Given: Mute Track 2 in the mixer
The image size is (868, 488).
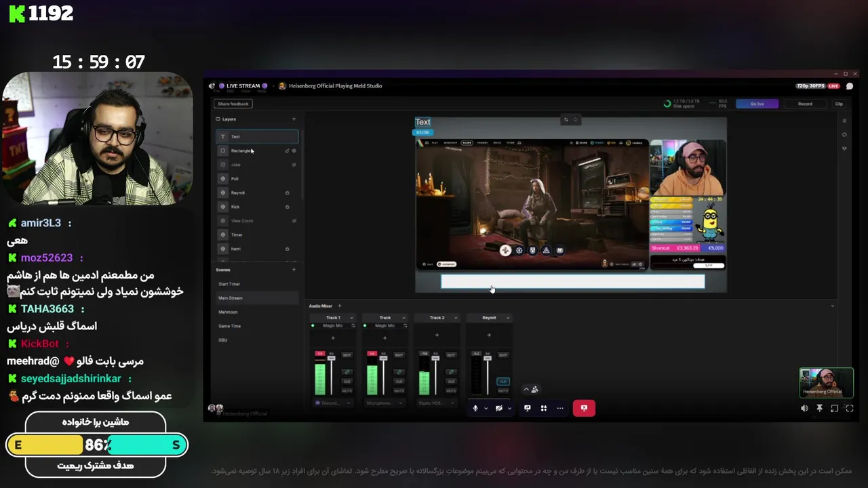Looking at the screenshot, I should pyautogui.click(x=451, y=391).
